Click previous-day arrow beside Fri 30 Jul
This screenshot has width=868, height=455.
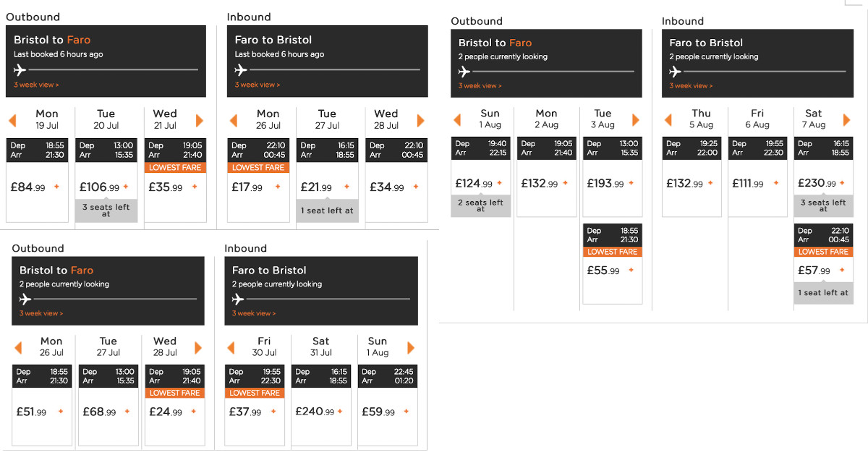tap(231, 348)
